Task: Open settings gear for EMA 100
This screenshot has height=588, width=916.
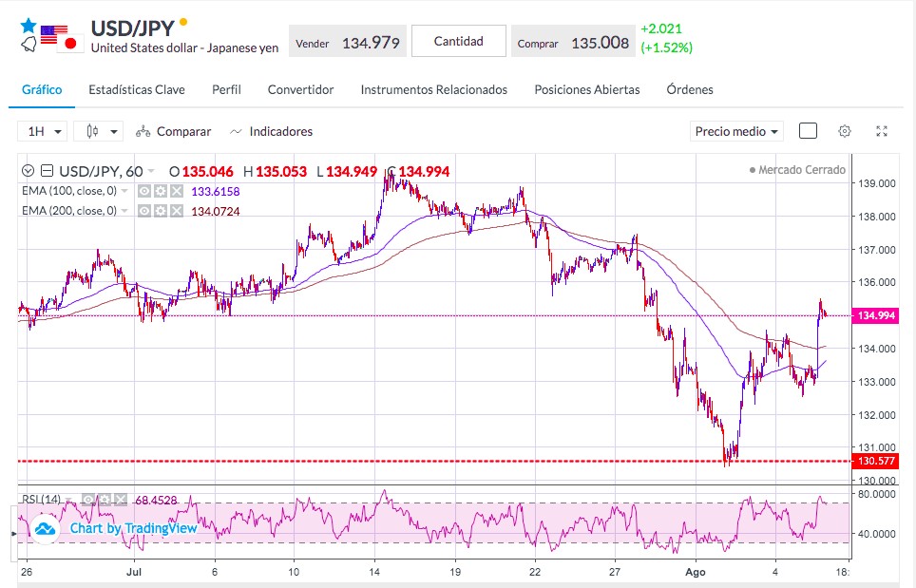Action: [161, 191]
